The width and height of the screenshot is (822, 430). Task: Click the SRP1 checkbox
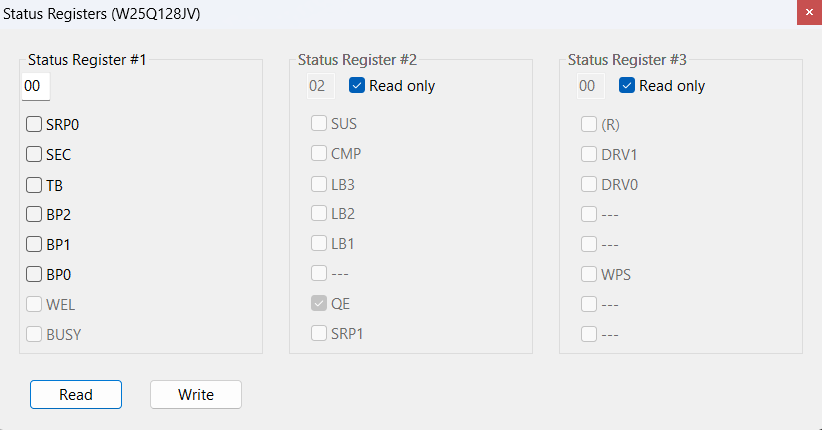(319, 333)
